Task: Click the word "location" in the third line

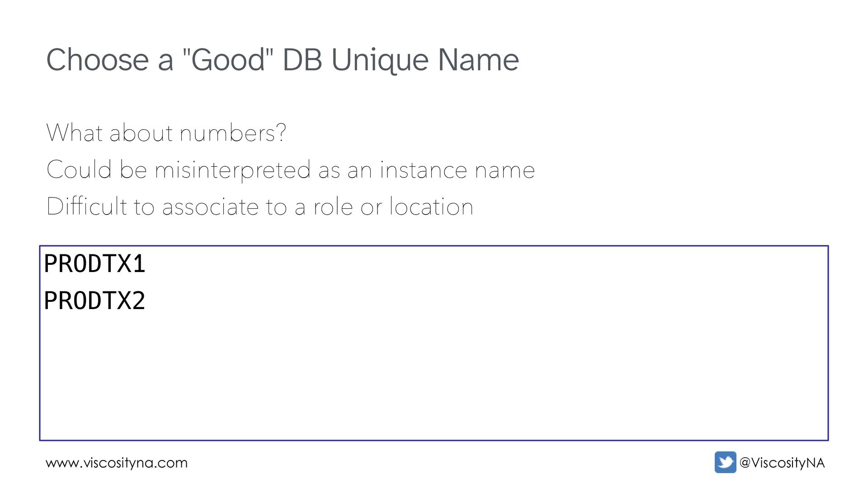Action: [x=431, y=207]
